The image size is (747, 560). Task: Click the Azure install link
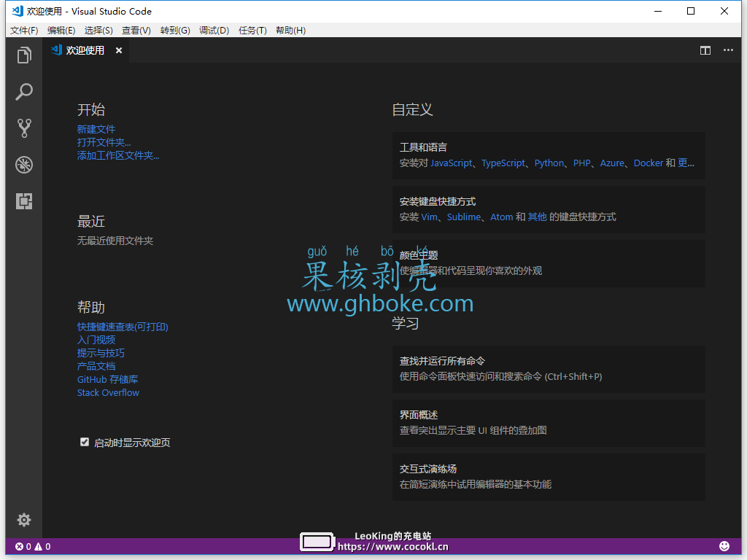tap(612, 163)
